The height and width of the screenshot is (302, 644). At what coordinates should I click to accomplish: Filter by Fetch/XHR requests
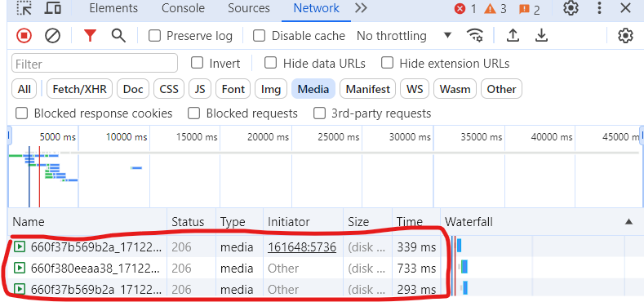79,89
